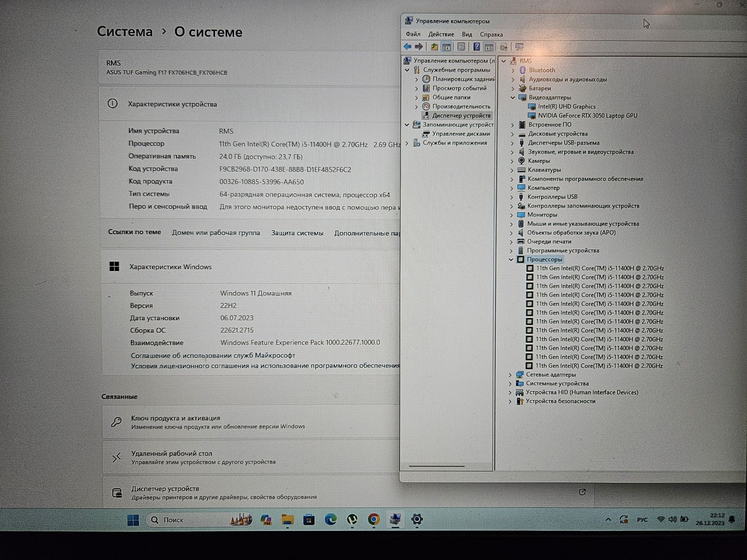Click the РУС language indicator
The height and width of the screenshot is (560, 747).
642,520
